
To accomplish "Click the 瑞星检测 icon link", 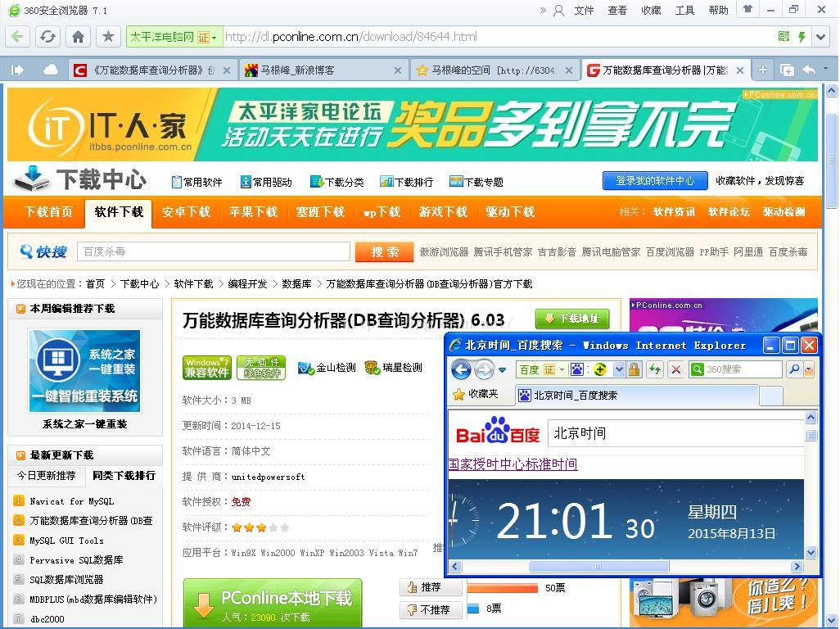I will (393, 368).
